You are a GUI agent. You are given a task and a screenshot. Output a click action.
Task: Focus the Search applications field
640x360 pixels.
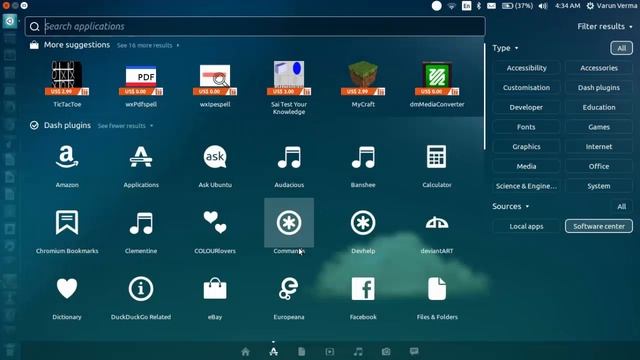coord(255,27)
